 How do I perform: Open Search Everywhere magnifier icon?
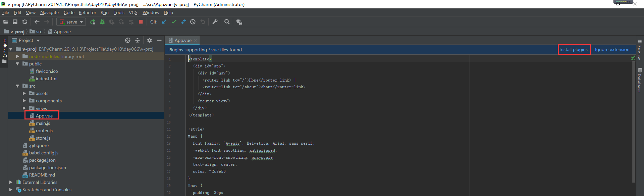[227, 22]
